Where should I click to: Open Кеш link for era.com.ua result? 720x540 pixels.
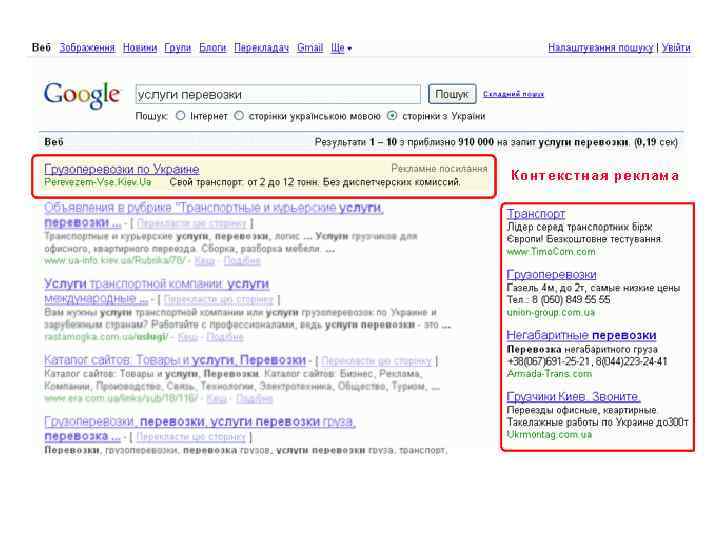(x=217, y=399)
